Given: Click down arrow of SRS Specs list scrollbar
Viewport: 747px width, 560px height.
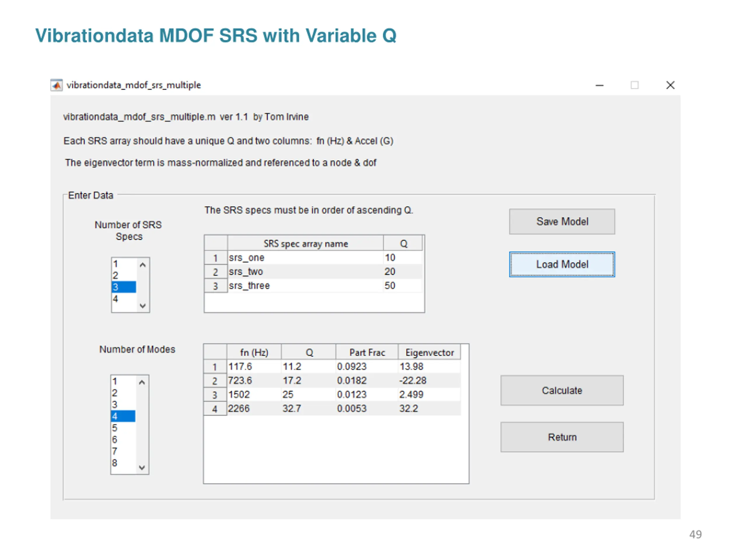Looking at the screenshot, I should coord(142,306).
